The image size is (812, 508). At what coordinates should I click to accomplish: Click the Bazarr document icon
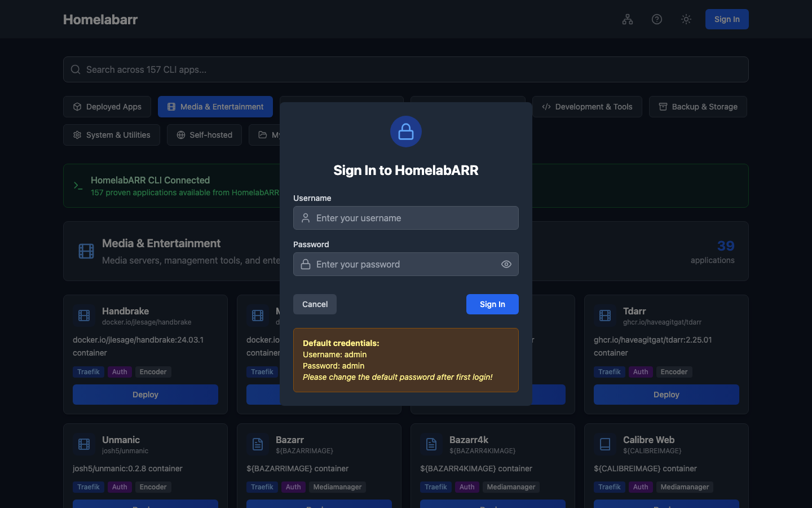[x=258, y=444]
